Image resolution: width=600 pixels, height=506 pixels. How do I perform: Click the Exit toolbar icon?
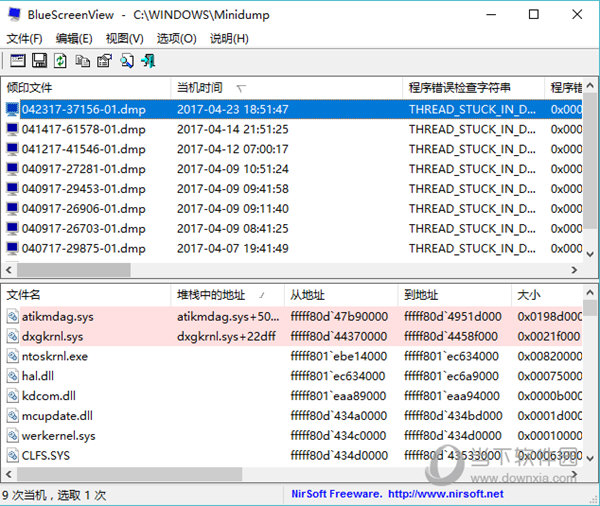[148, 62]
